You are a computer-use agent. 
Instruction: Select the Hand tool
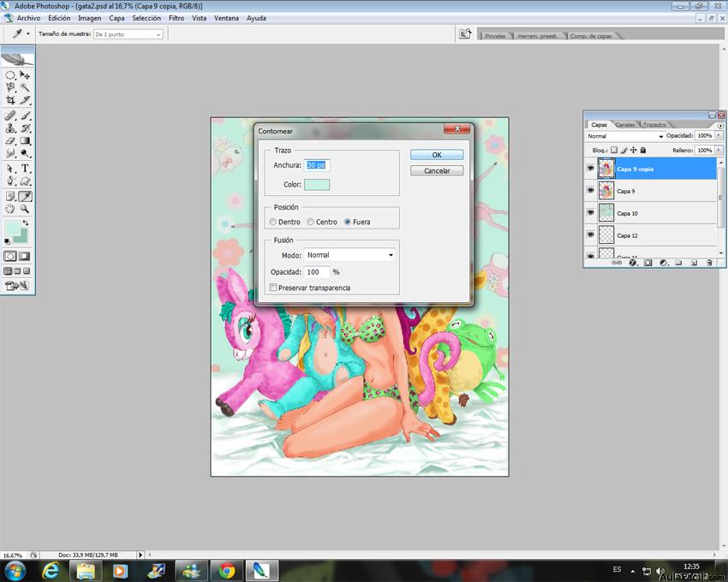coord(10,209)
